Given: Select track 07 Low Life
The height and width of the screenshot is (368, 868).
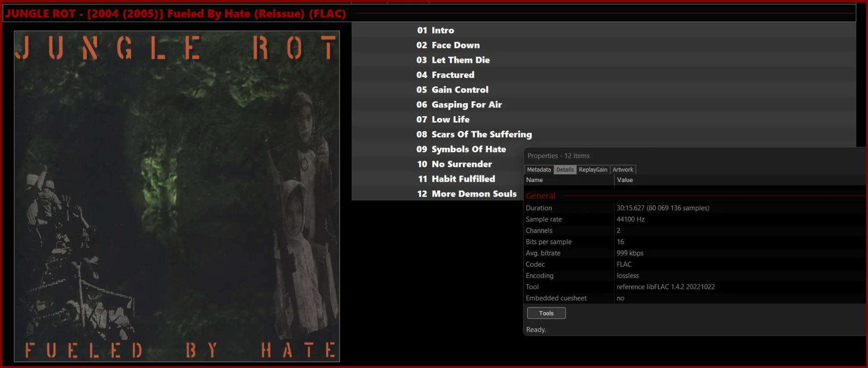Looking at the screenshot, I should pos(604,119).
